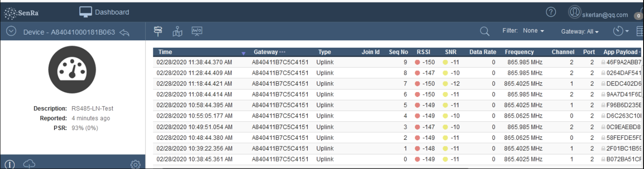The image size is (644, 169).
Task: Open the signpost view icon
Action: point(158,31)
